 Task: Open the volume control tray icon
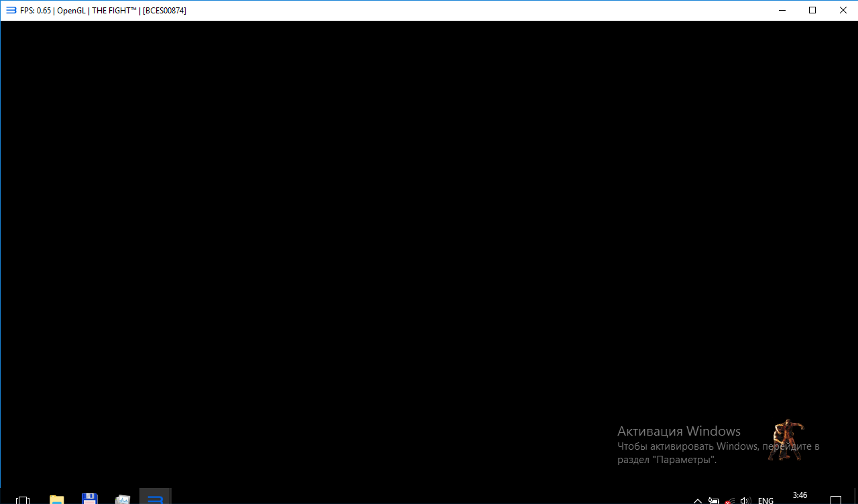coord(745,501)
